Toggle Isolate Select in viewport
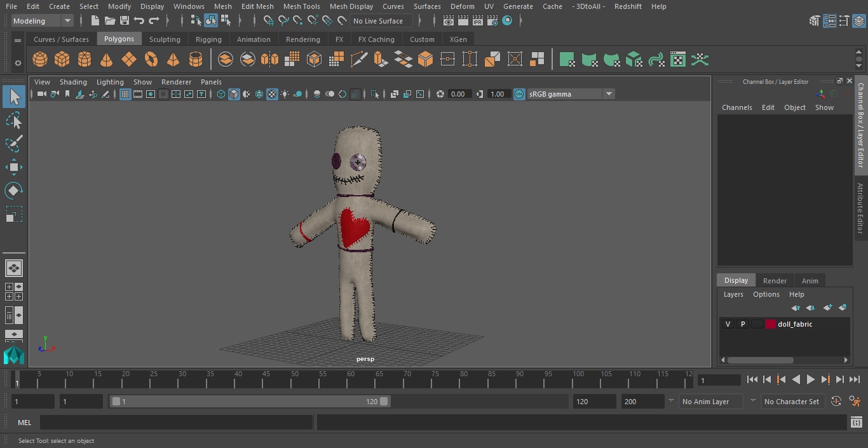The image size is (868, 448). click(375, 94)
